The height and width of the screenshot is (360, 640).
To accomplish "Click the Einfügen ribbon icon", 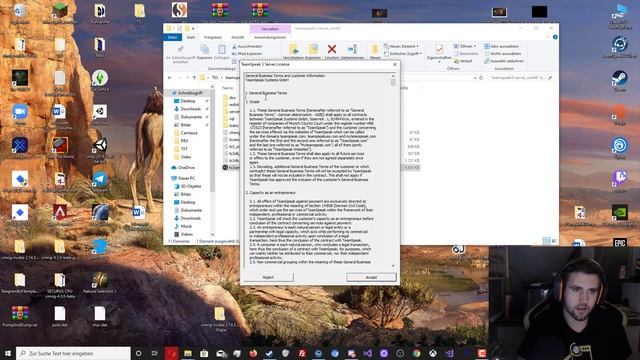I will pyautogui.click(x=222, y=50).
